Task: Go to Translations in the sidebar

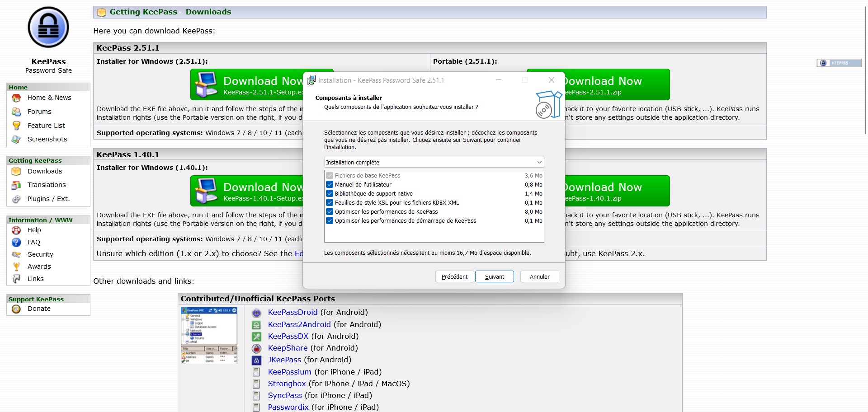Action: tap(47, 185)
